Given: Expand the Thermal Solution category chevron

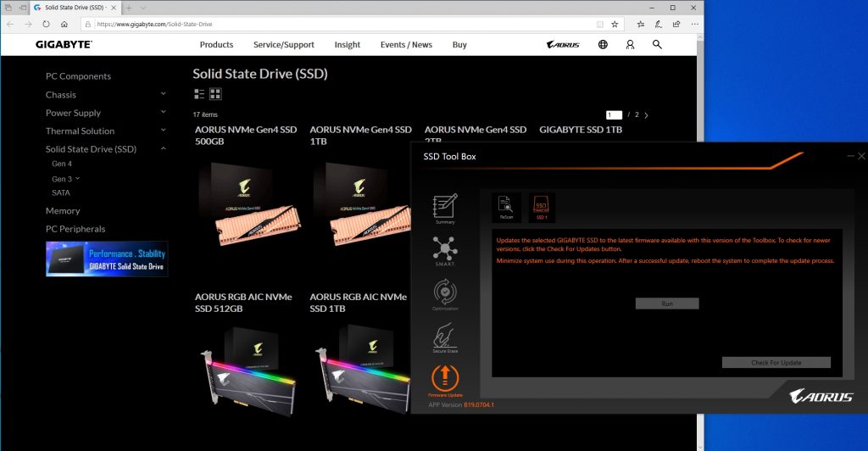Looking at the screenshot, I should point(164,130).
